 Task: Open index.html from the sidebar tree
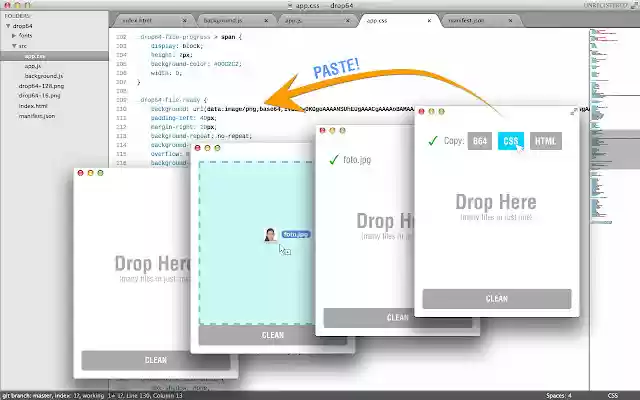(x=33, y=106)
